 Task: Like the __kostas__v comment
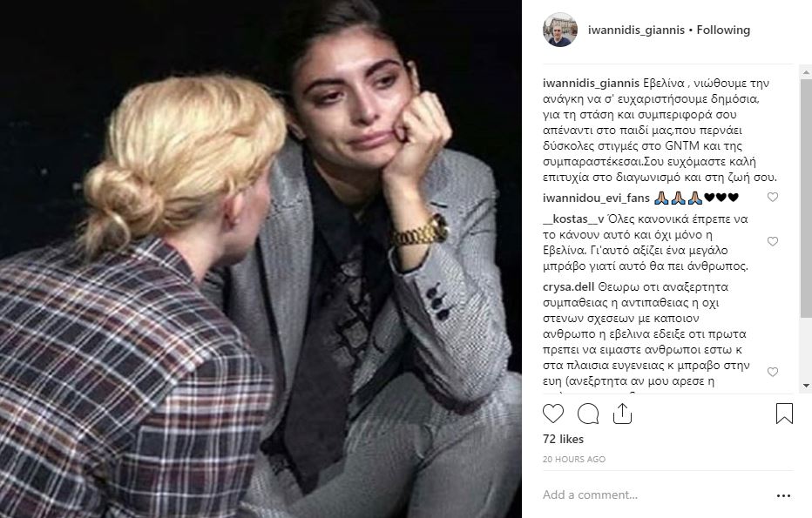(x=772, y=242)
